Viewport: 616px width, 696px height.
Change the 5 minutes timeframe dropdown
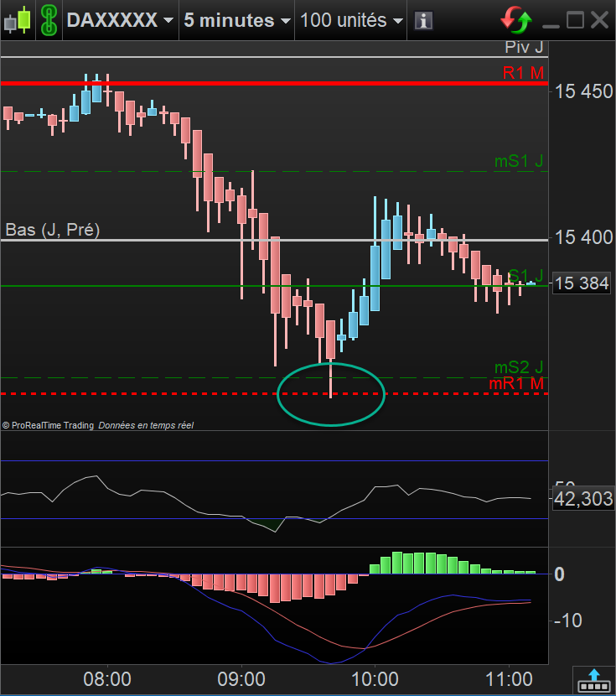pyautogui.click(x=237, y=20)
